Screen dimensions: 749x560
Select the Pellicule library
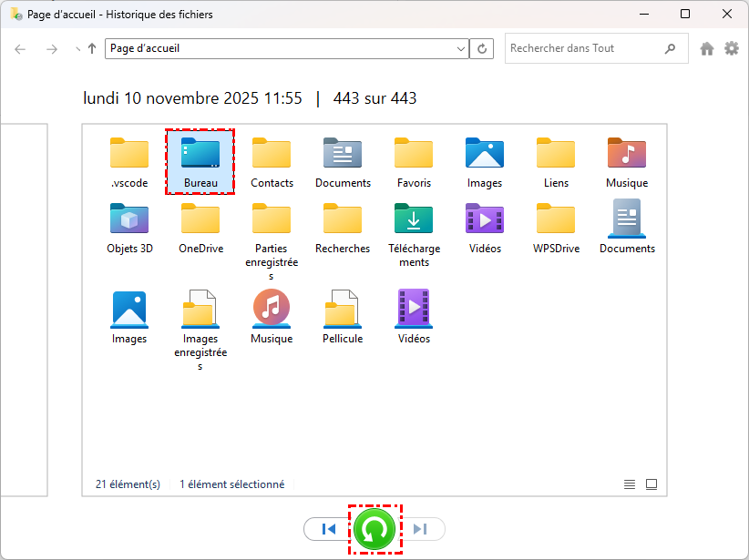[343, 317]
